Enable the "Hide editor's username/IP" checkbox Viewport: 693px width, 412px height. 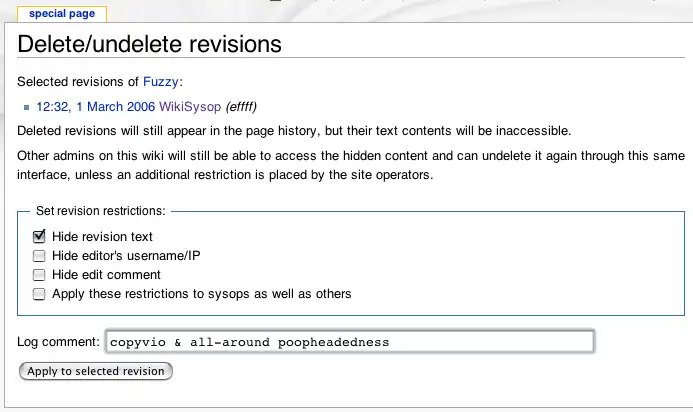tap(40, 256)
